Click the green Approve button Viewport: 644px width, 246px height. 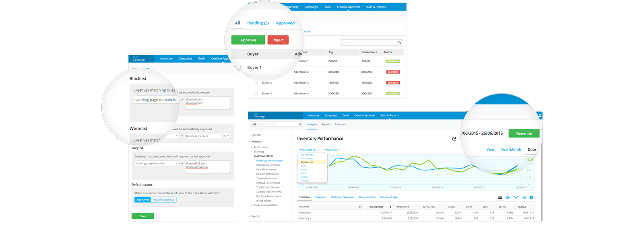click(x=248, y=40)
